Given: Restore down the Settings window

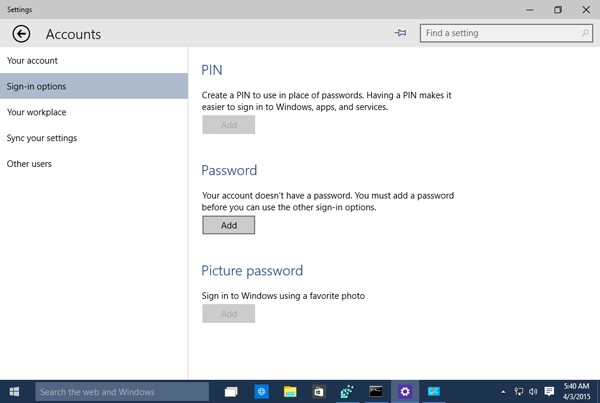Looking at the screenshot, I should click(558, 10).
